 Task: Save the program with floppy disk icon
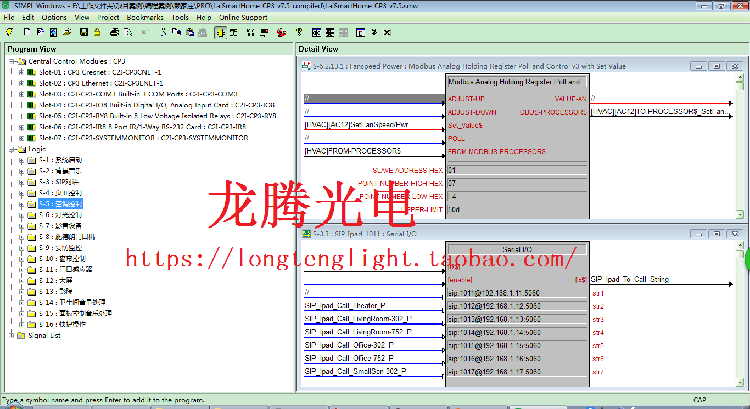click(x=84, y=32)
